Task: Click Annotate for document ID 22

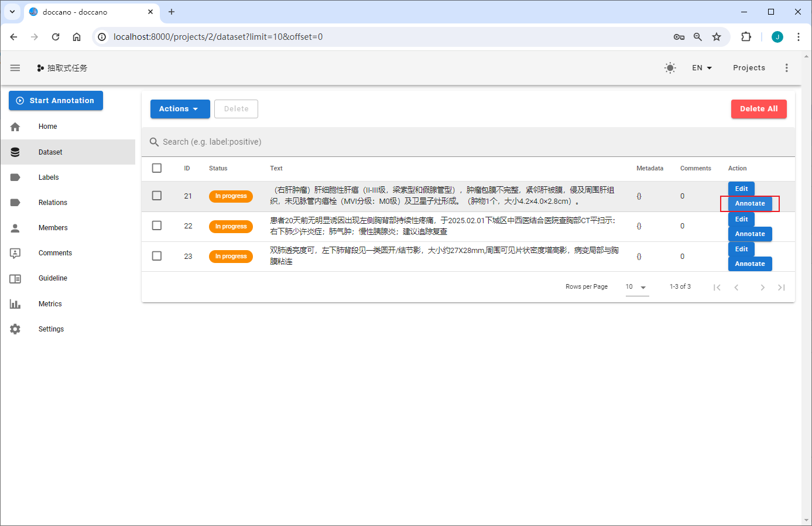Action: tap(749, 234)
